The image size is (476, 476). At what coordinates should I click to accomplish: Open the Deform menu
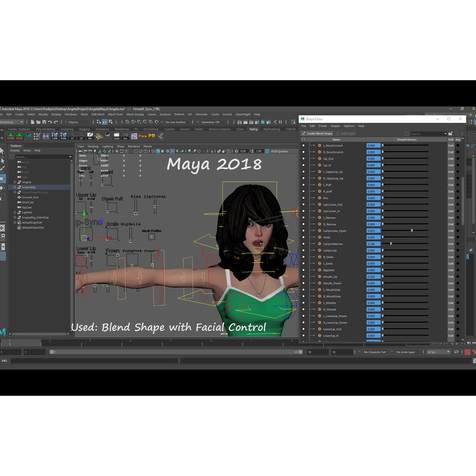[179, 115]
